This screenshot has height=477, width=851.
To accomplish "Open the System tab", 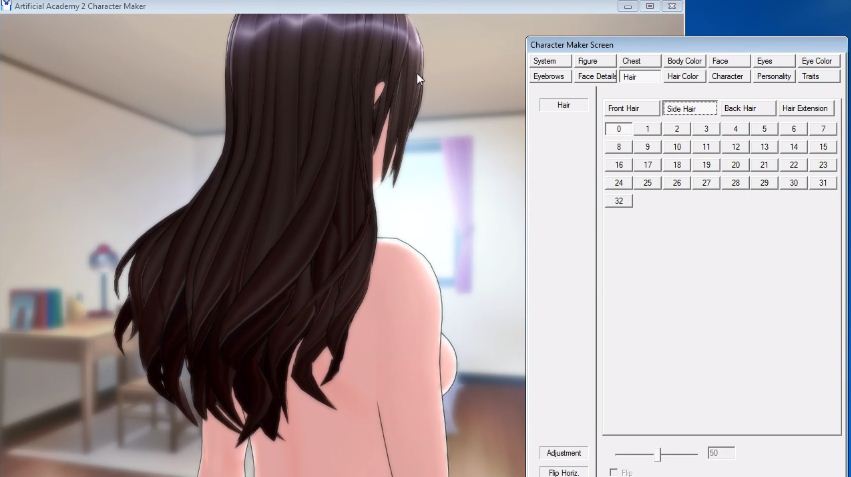I will [550, 61].
